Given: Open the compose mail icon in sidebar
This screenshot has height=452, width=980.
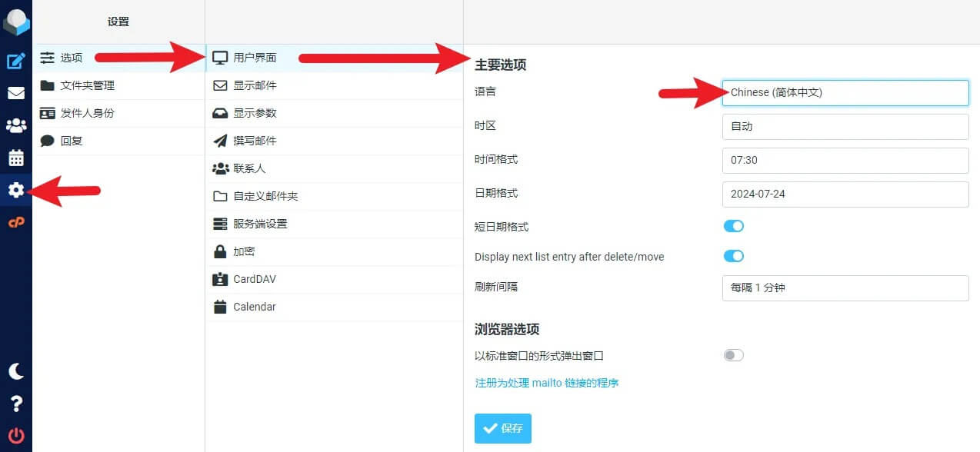Looking at the screenshot, I should (16, 61).
